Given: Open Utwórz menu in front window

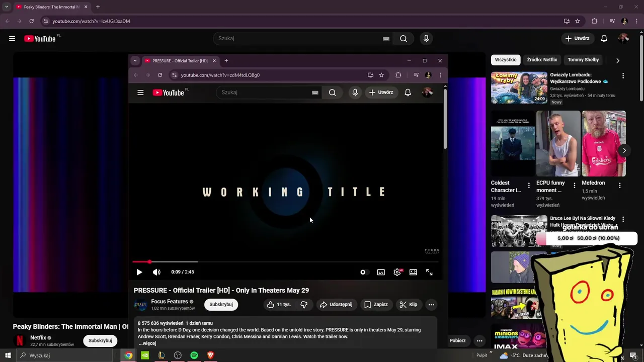Looking at the screenshot, I should point(381,93).
